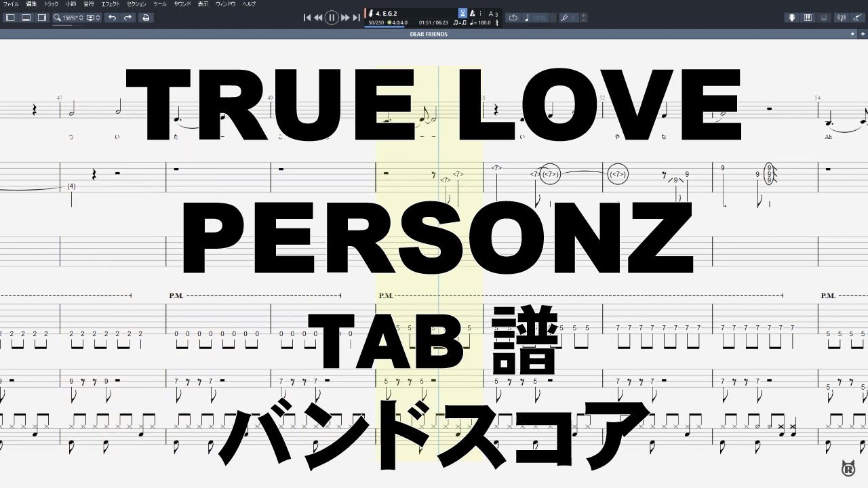Toggle the bottom global view panel

(x=26, y=18)
